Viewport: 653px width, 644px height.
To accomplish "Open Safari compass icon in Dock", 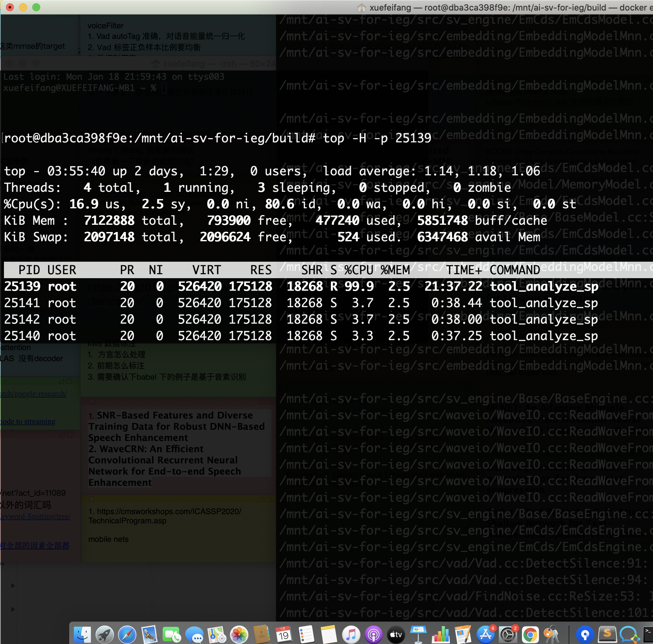I will [127, 634].
